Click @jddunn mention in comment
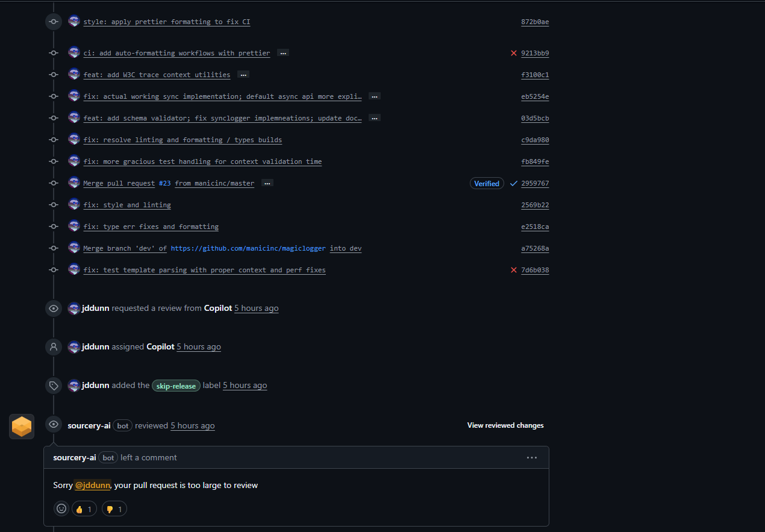The height and width of the screenshot is (532, 765). [93, 485]
